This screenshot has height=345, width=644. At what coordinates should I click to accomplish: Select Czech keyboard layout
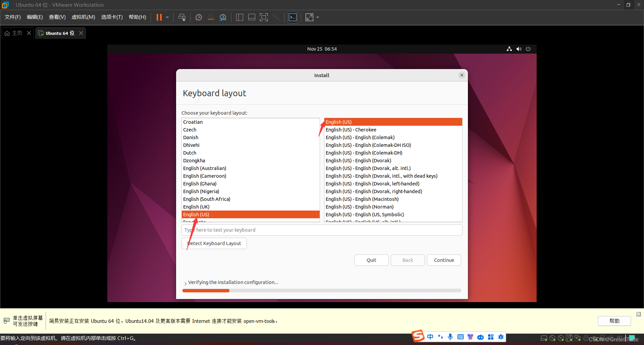(x=251, y=130)
